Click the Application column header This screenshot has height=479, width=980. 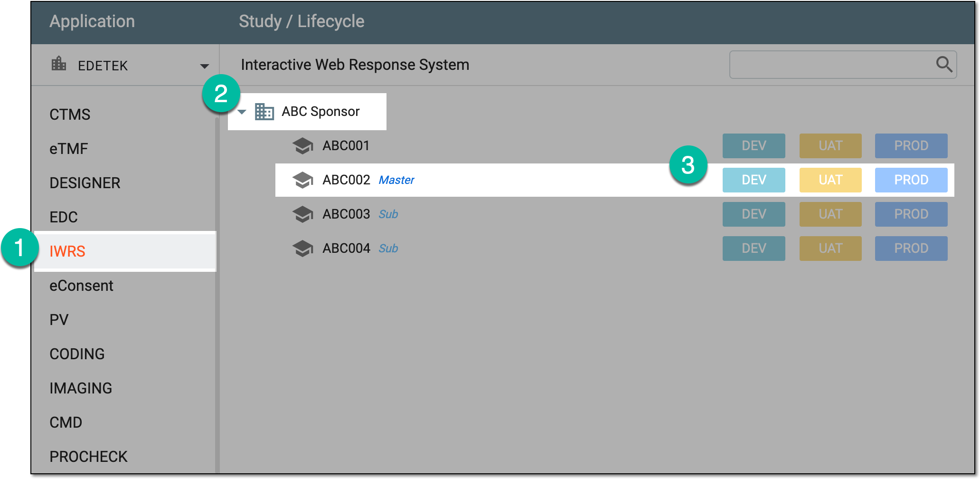[x=92, y=22]
